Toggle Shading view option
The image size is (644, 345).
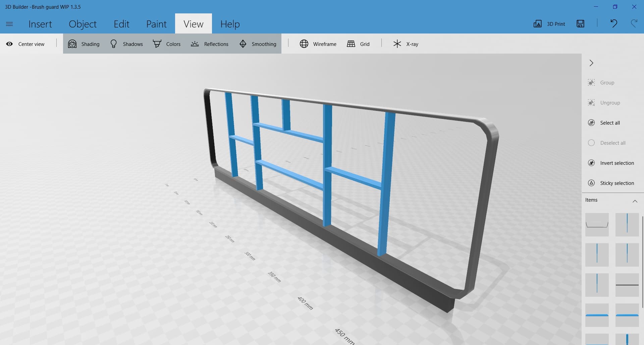click(84, 44)
